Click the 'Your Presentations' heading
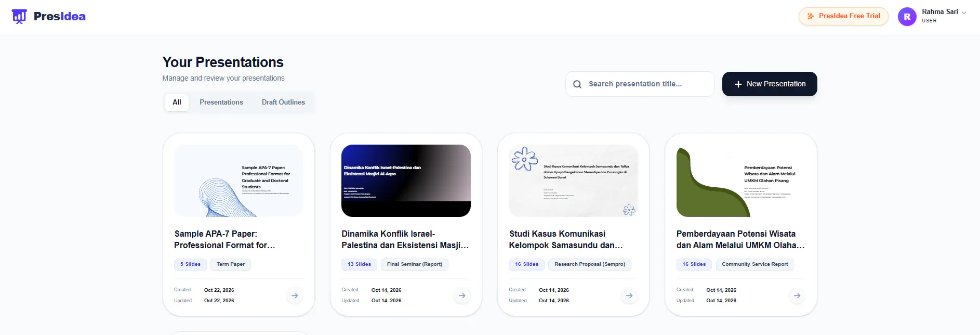980x335 pixels. [x=223, y=62]
